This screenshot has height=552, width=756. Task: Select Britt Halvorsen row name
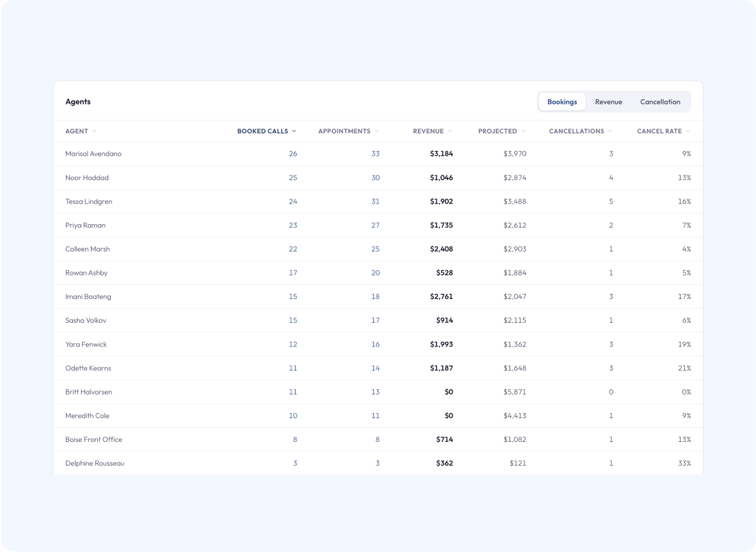89,392
